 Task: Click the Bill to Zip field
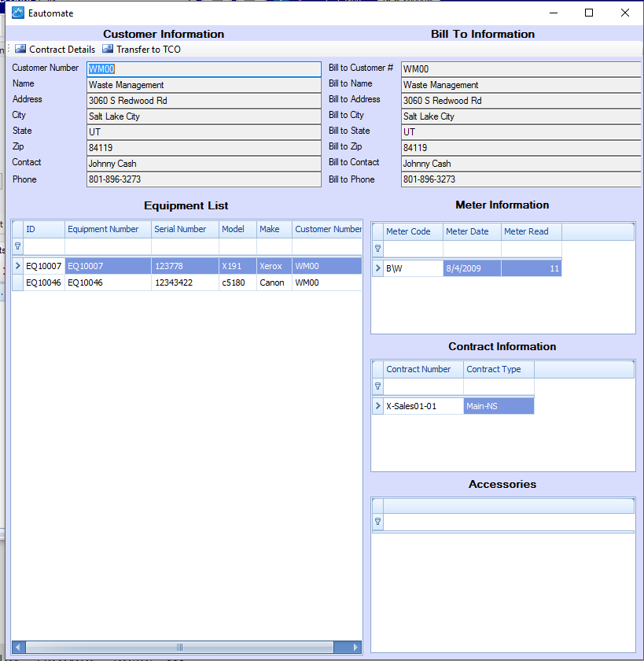coord(521,148)
